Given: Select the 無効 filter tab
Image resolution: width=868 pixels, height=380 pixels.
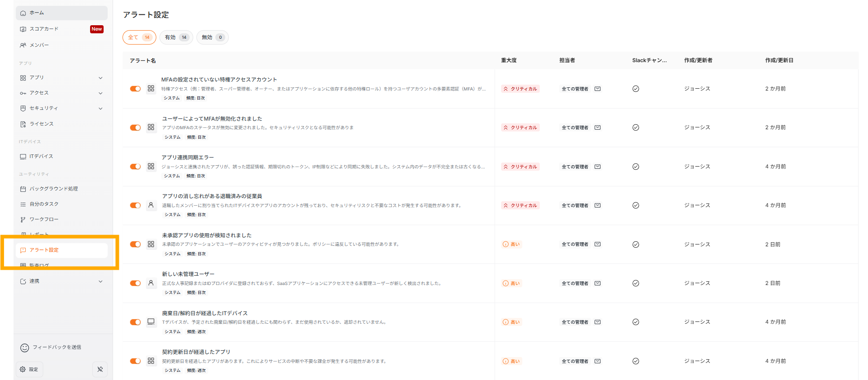Looking at the screenshot, I should click(x=212, y=37).
